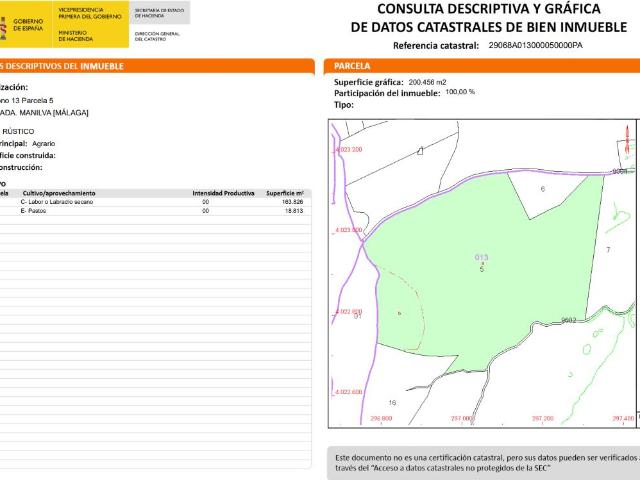Image resolution: width=640 pixels, height=480 pixels.
Task: Click the Gobierno de España coat of arms
Action: pos(3,26)
